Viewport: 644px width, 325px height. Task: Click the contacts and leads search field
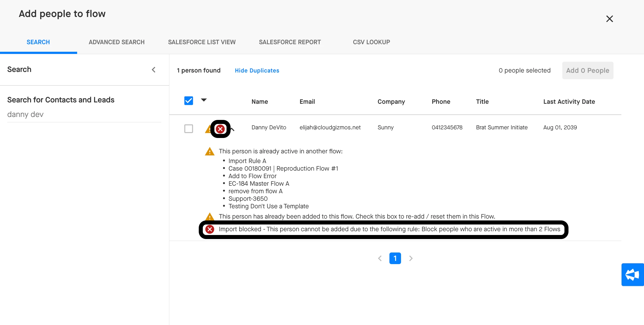(x=84, y=115)
